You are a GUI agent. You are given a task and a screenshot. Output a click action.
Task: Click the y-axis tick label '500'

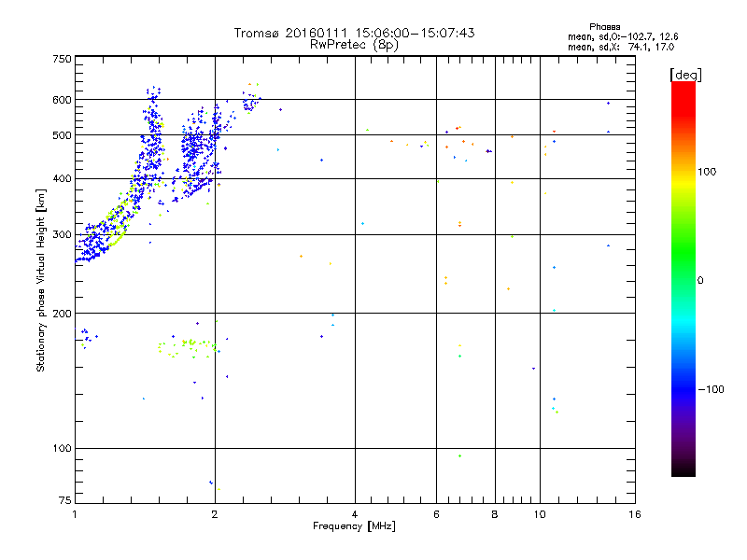coord(62,135)
